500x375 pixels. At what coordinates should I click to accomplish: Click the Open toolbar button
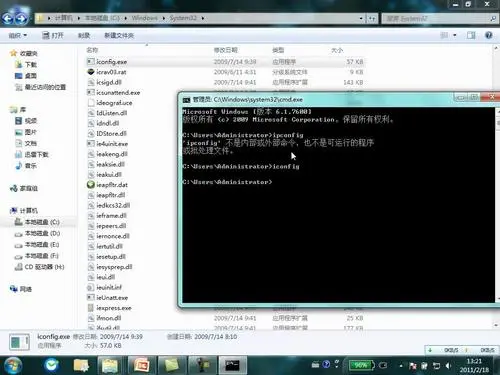click(x=53, y=35)
